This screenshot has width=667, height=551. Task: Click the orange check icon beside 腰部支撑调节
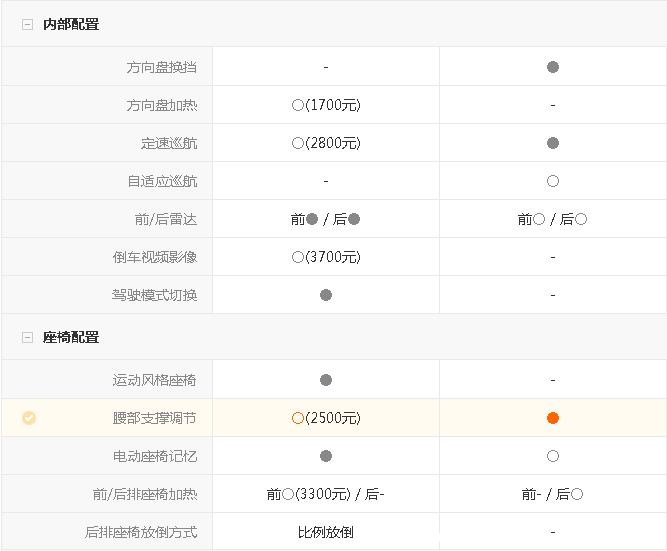29,418
